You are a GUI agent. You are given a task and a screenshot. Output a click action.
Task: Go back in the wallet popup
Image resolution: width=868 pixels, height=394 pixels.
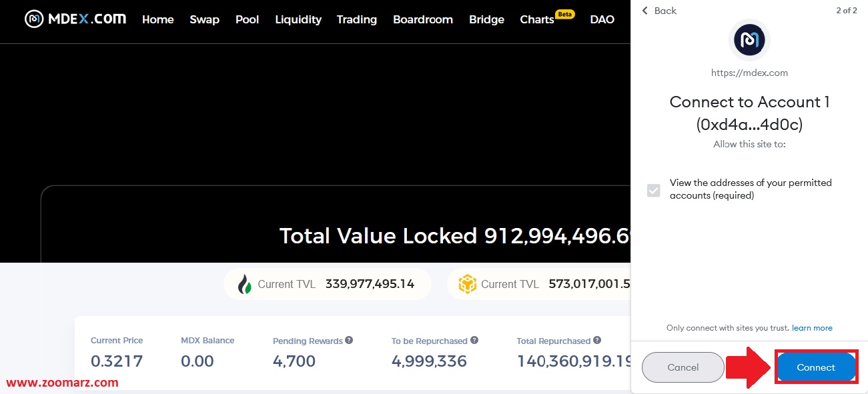659,11
